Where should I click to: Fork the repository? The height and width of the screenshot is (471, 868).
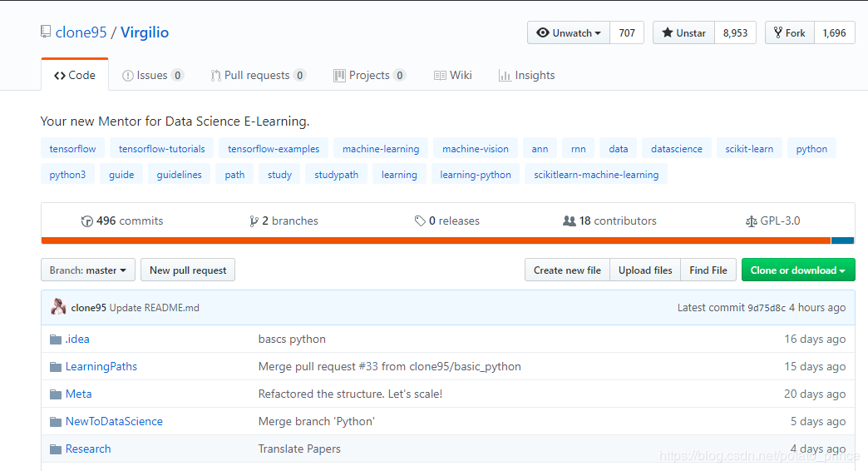(x=789, y=32)
